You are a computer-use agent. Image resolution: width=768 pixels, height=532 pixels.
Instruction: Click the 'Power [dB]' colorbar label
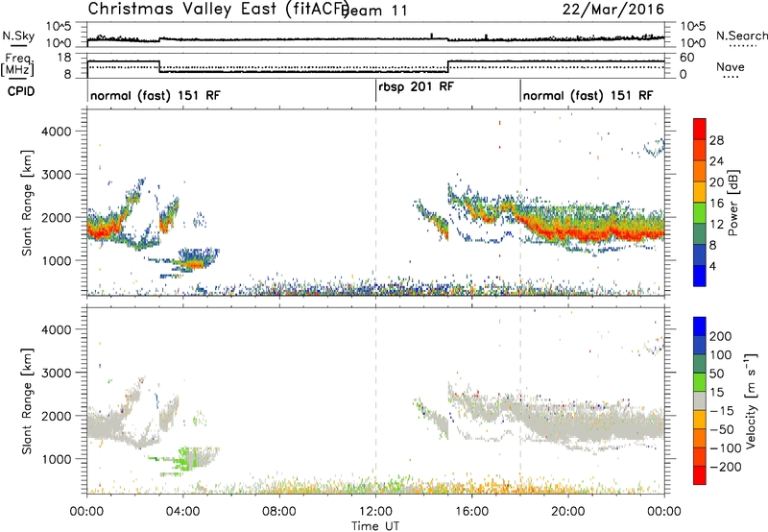pos(732,203)
